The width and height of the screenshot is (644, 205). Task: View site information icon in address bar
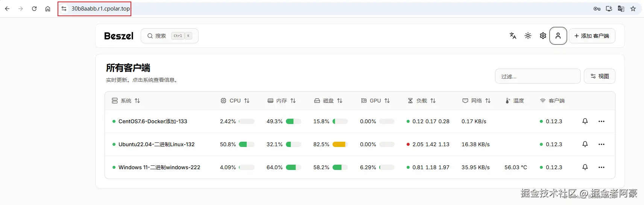coord(64,9)
